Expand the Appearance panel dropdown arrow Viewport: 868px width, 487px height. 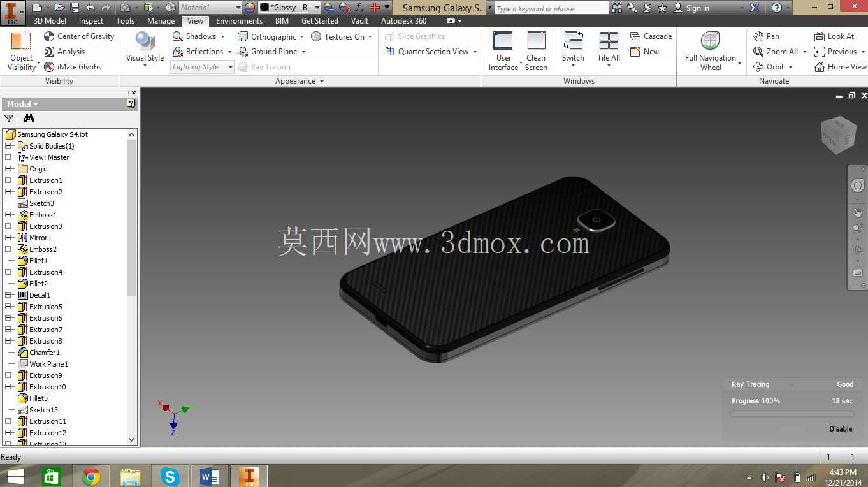(x=322, y=81)
